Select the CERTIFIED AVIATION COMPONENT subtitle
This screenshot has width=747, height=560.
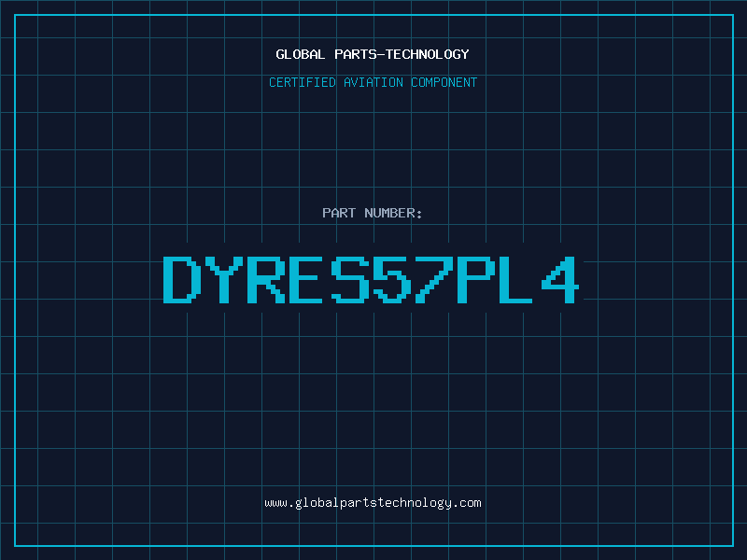[x=373, y=82]
